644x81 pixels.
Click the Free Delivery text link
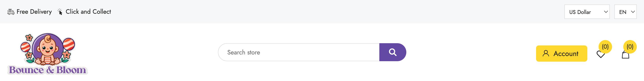click(34, 12)
